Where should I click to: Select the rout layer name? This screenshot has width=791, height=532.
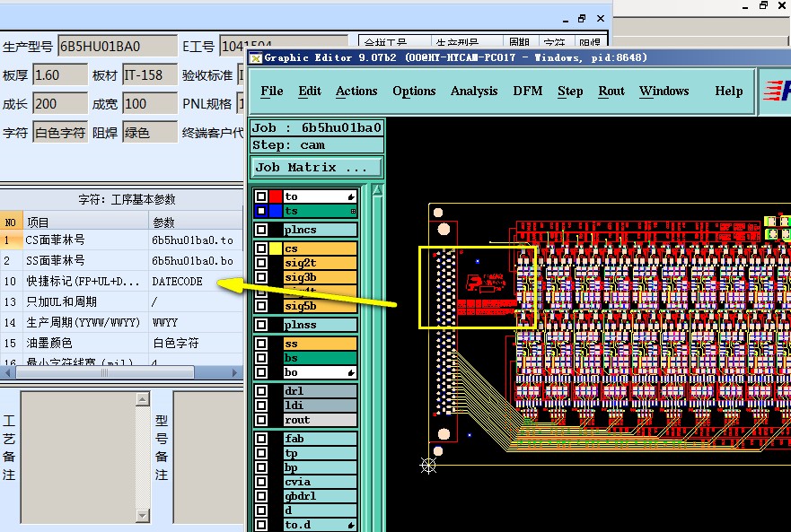321,420
